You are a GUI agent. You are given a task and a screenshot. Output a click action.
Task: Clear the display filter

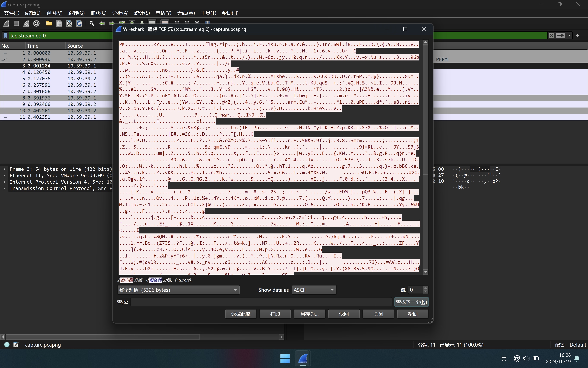click(552, 35)
